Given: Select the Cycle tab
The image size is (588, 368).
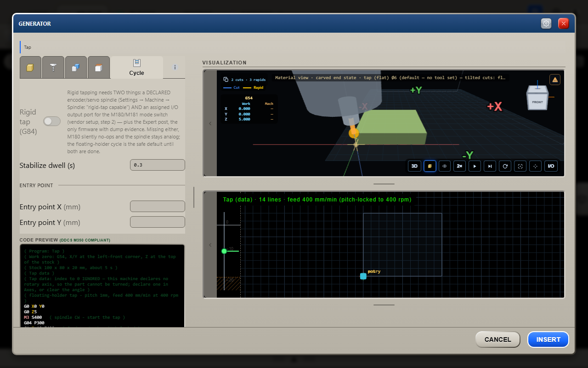Looking at the screenshot, I should click(136, 67).
